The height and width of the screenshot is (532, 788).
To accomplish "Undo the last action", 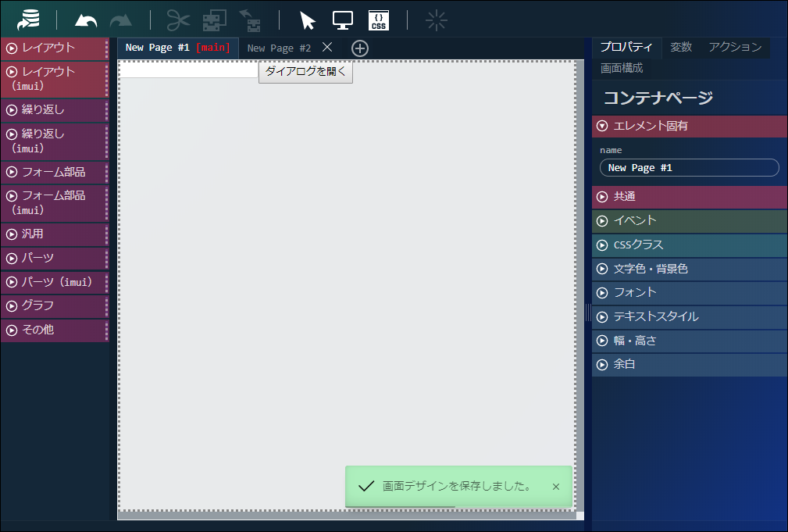I will (x=85, y=20).
